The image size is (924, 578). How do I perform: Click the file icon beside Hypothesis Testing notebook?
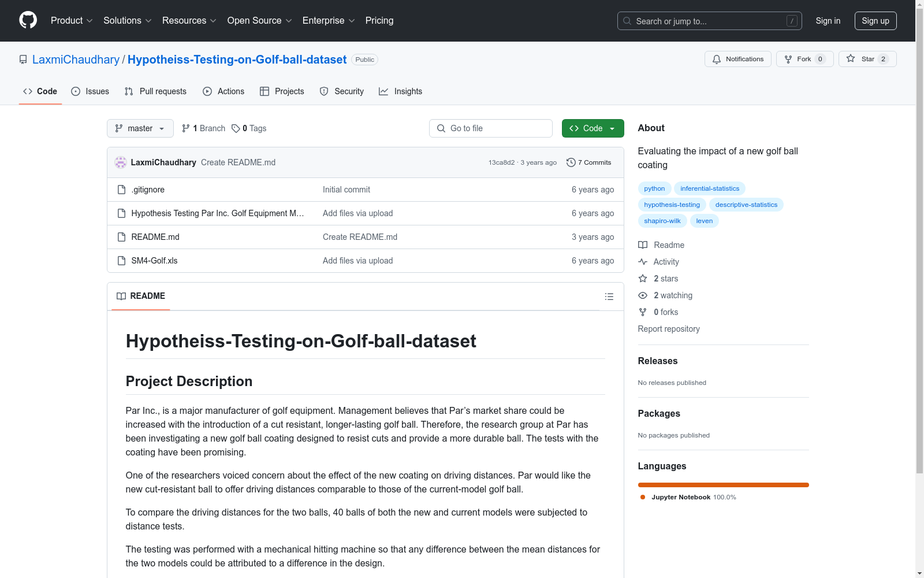click(121, 213)
